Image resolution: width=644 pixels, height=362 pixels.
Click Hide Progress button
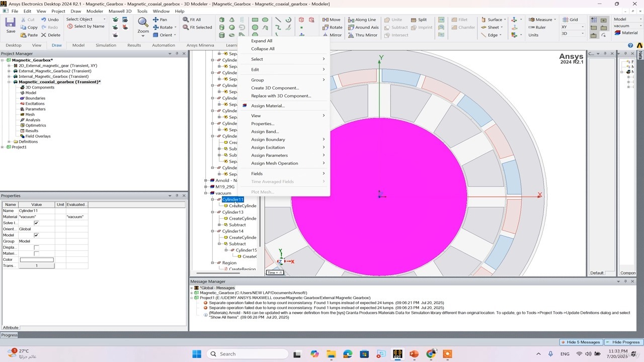pyautogui.click(x=622, y=342)
